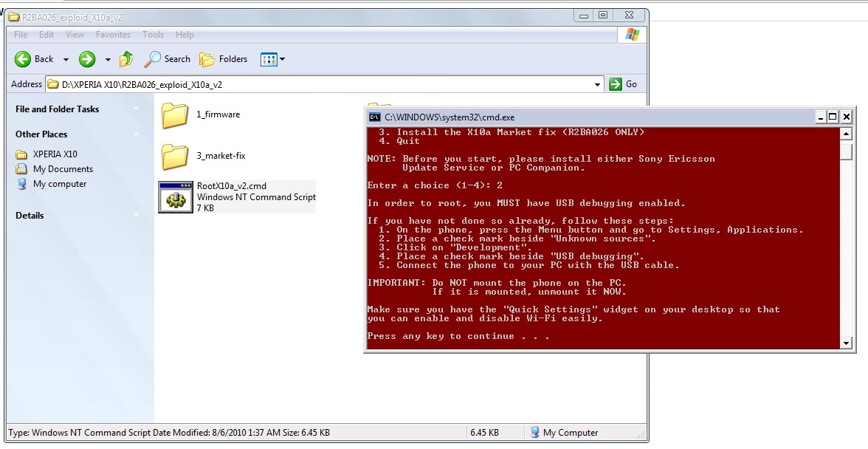868x449 pixels.
Task: Expand the address bar dropdown
Action: (x=597, y=85)
